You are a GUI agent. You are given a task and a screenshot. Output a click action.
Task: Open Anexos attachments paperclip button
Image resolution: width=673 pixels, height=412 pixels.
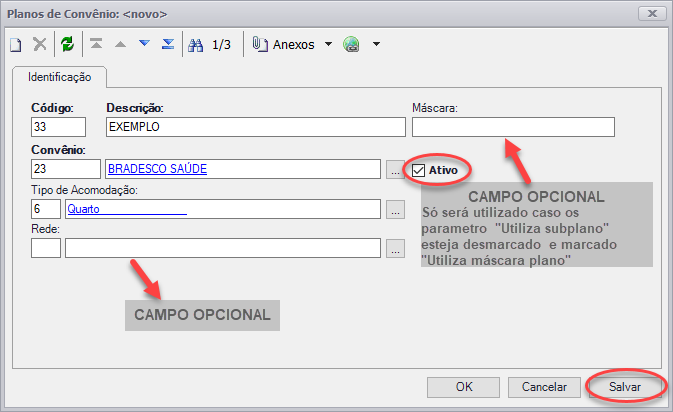tap(283, 44)
